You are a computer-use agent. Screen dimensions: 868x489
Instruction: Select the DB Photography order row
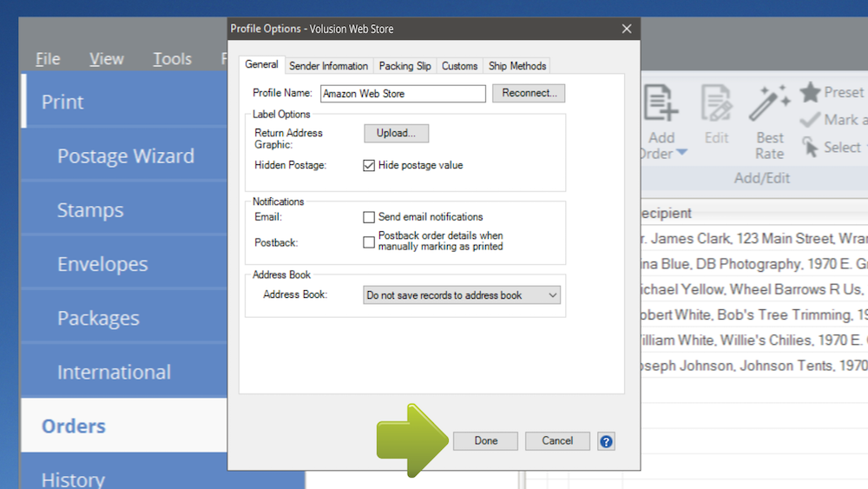pyautogui.click(x=754, y=264)
